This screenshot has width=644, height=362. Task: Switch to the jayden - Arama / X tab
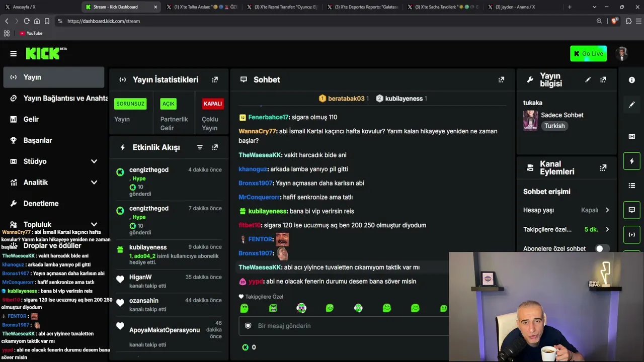click(523, 7)
